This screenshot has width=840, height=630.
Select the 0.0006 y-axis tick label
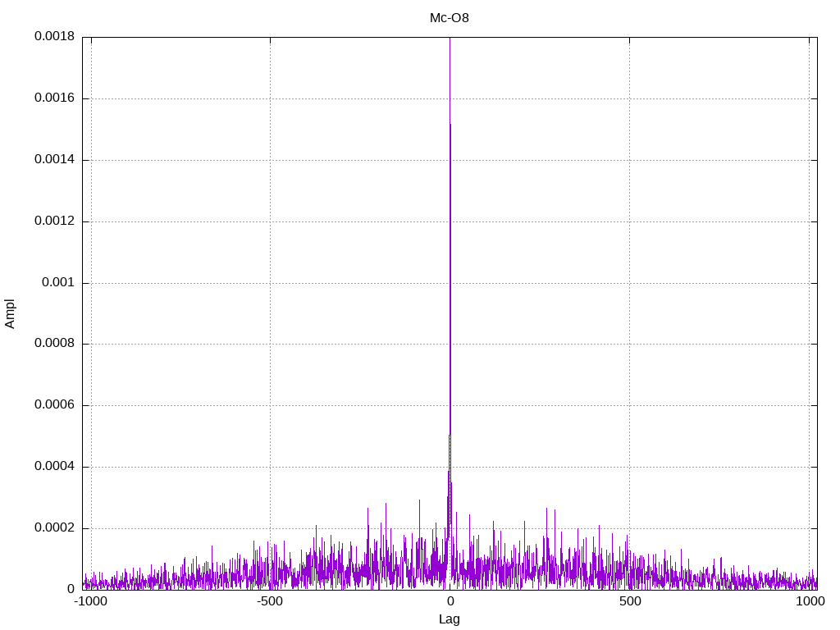pyautogui.click(x=54, y=405)
